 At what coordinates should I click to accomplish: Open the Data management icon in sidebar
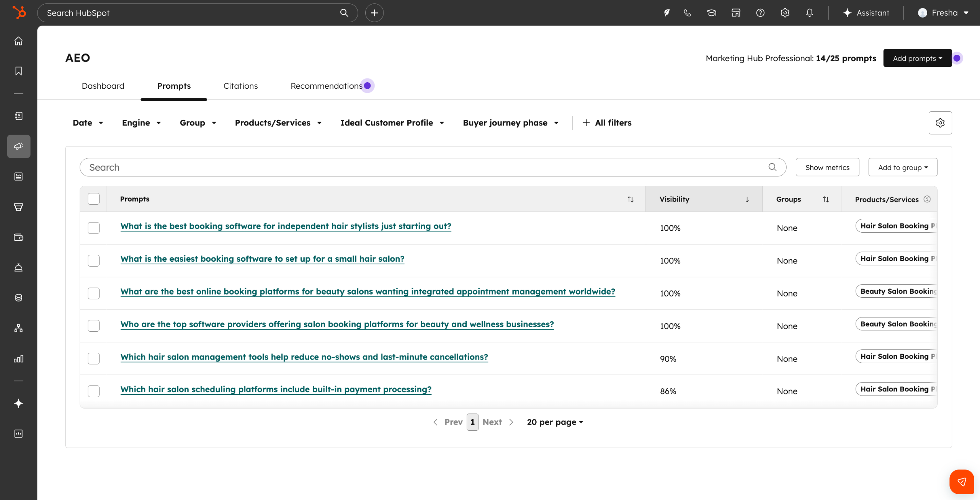pyautogui.click(x=18, y=298)
